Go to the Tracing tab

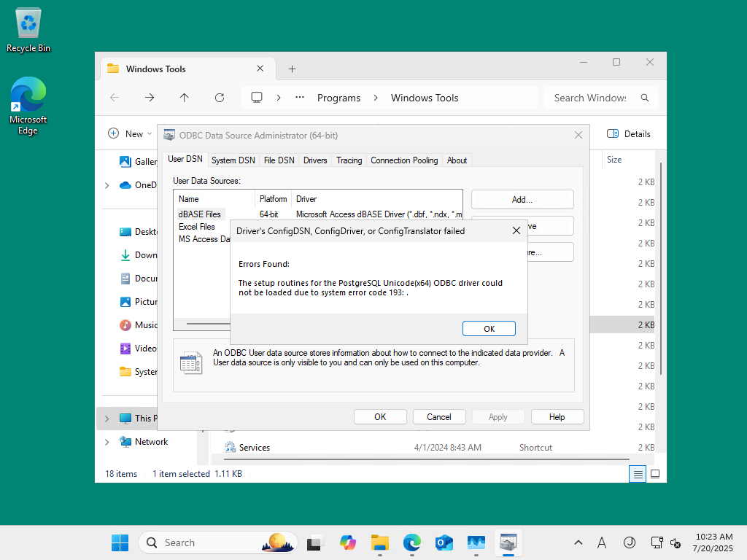click(349, 160)
